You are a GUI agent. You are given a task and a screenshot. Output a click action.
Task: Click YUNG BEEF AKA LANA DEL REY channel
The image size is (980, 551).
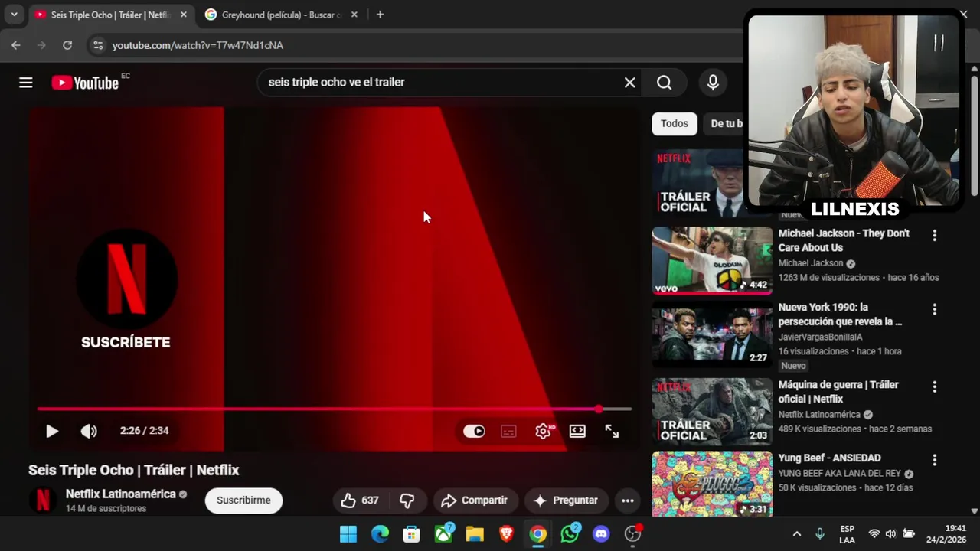point(841,474)
